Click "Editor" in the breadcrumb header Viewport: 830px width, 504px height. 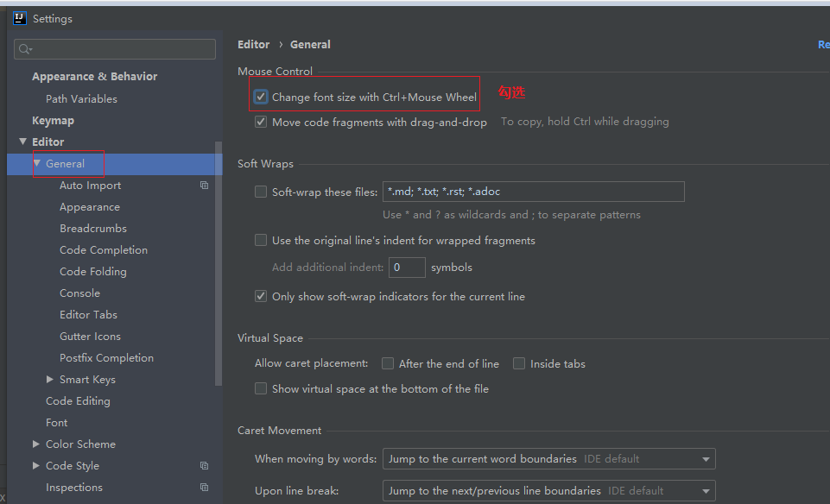click(x=253, y=44)
